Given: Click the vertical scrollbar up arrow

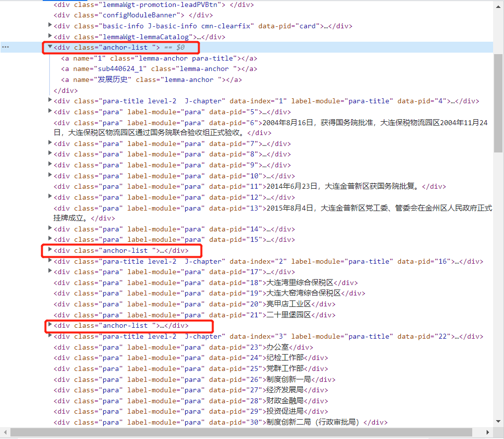Looking at the screenshot, I should tap(498, 6).
